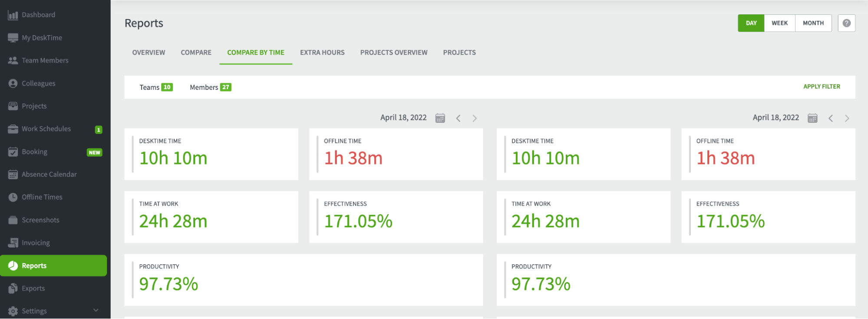The width and height of the screenshot is (868, 319).
Task: Click the Colleagues person icon
Action: (x=13, y=83)
